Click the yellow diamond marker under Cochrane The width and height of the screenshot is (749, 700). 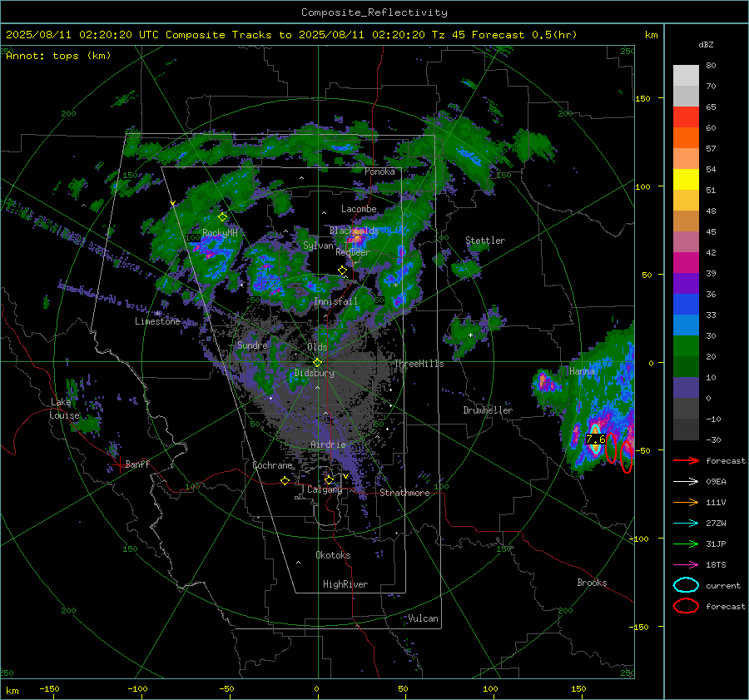pos(285,480)
